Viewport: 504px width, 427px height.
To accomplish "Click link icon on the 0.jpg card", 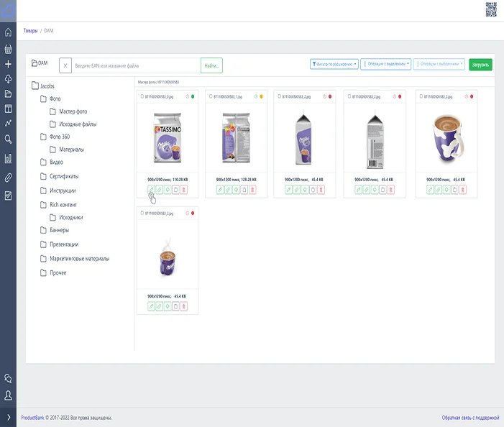I will [x=160, y=190].
